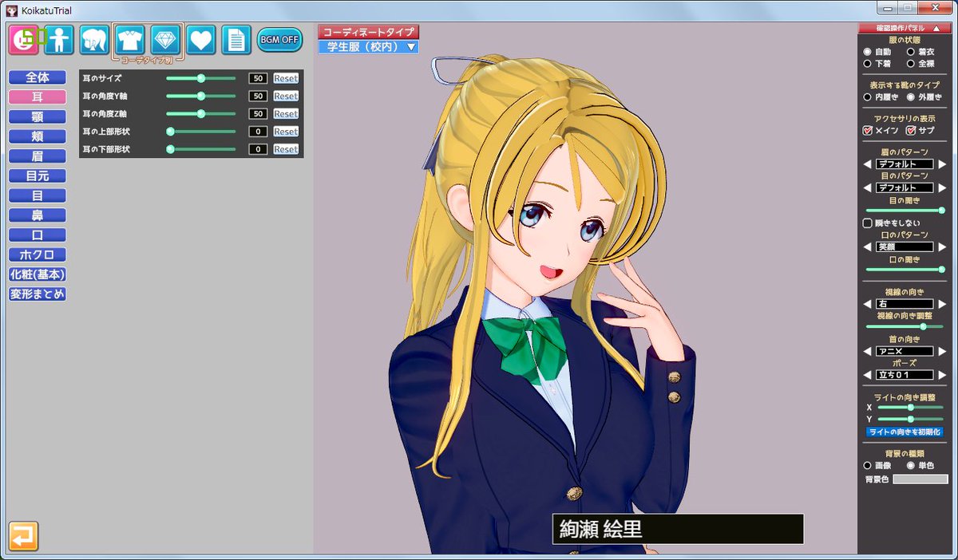The width and height of the screenshot is (958, 560).
Task: Click the 耳の上部形状 value field
Action: [x=258, y=132]
